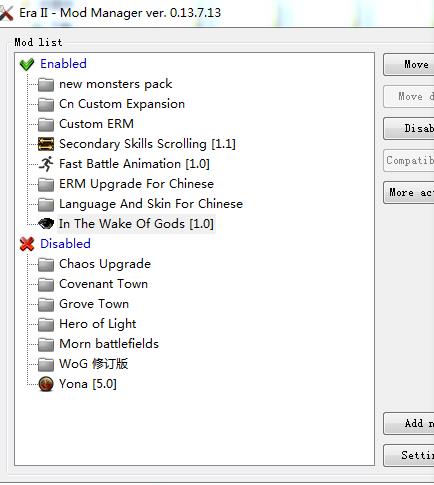Click the Mod Manager title bar icon
Image resolution: width=434 pixels, height=485 pixels.
click(6, 13)
